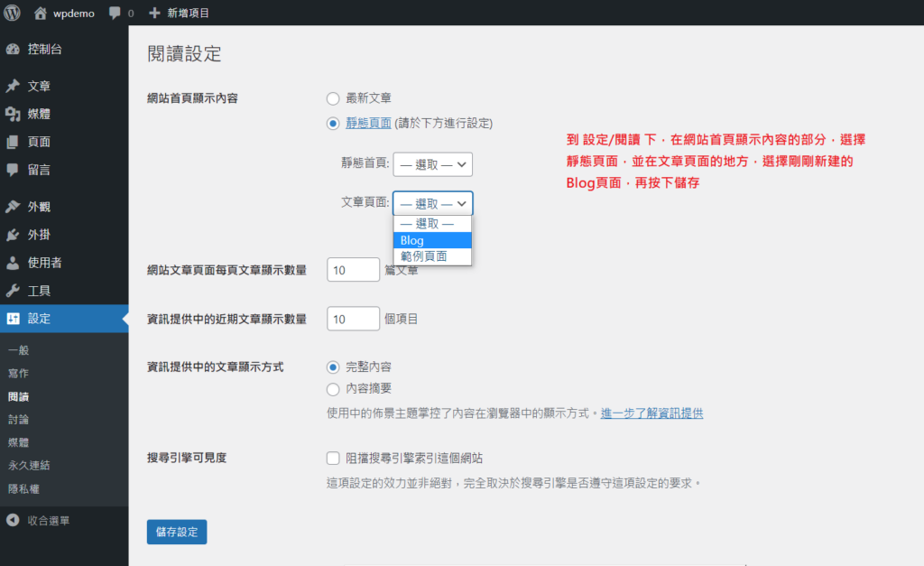
Task: Choose 範例頁面 in the dropdown list
Action: [432, 256]
